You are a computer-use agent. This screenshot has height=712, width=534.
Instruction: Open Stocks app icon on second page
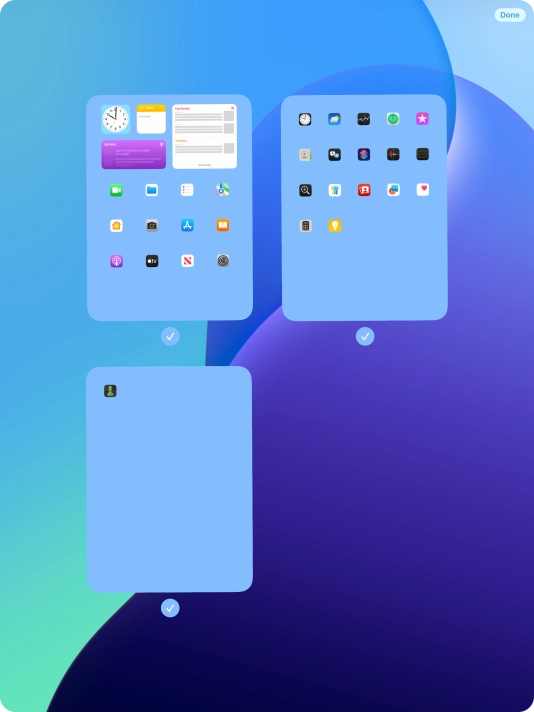(x=364, y=119)
